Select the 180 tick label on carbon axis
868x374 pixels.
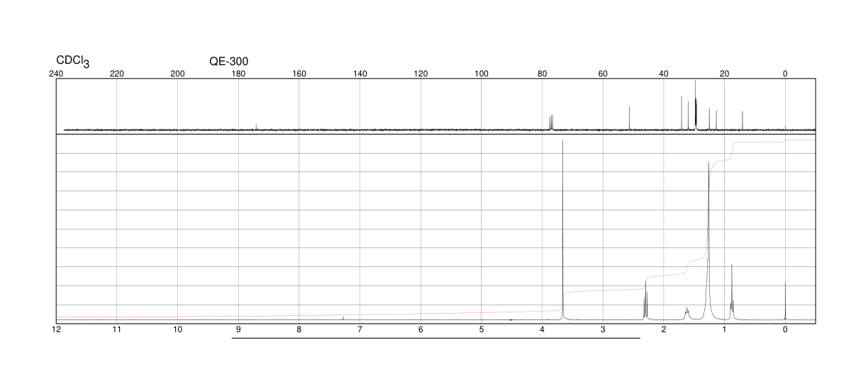(238, 74)
